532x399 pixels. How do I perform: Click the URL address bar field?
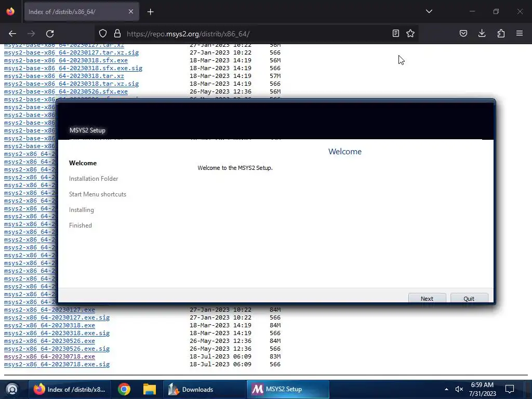point(256,34)
